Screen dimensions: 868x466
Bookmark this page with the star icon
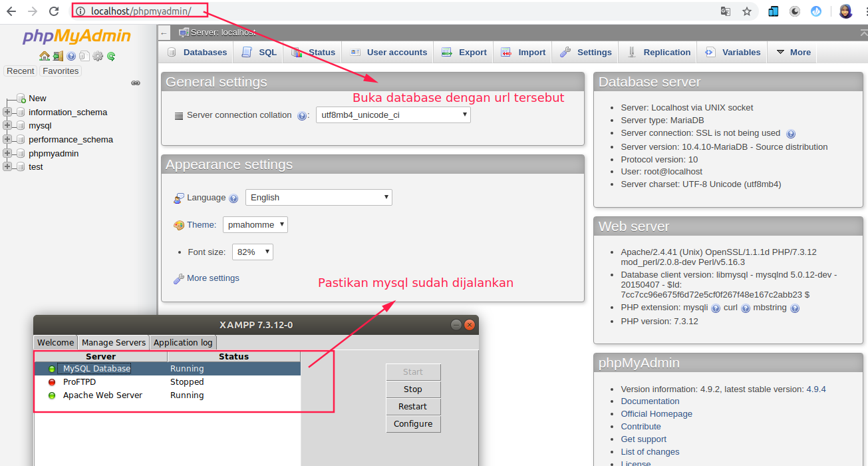(747, 11)
